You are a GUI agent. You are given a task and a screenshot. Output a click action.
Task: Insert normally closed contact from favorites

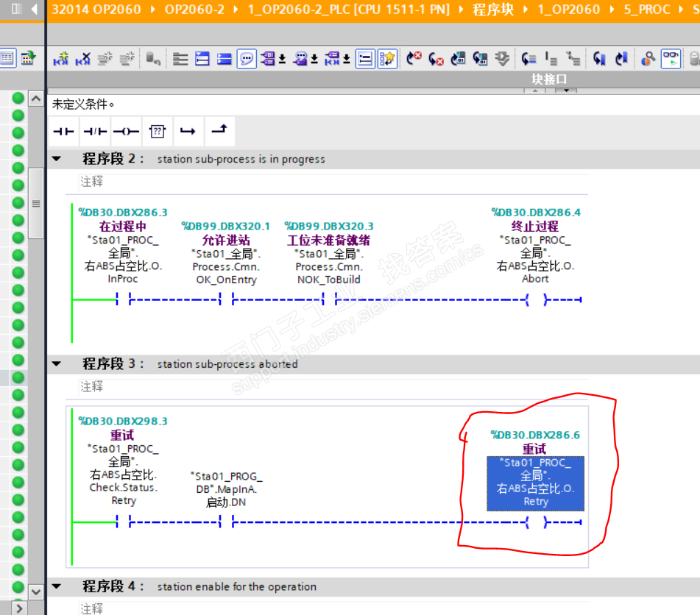[95, 131]
